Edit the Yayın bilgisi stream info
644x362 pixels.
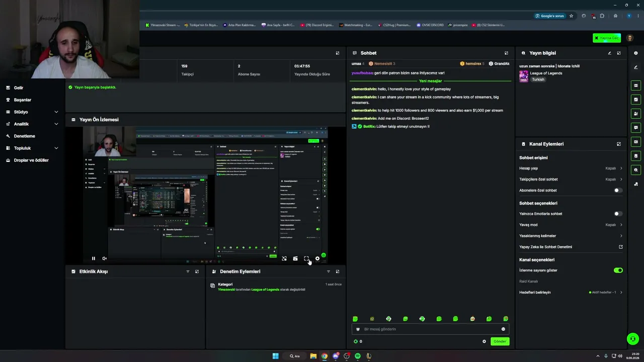609,53
